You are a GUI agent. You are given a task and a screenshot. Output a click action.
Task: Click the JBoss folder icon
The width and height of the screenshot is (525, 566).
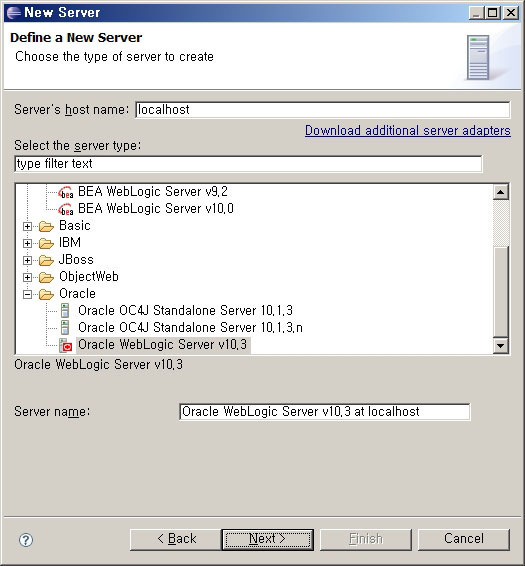(46, 260)
